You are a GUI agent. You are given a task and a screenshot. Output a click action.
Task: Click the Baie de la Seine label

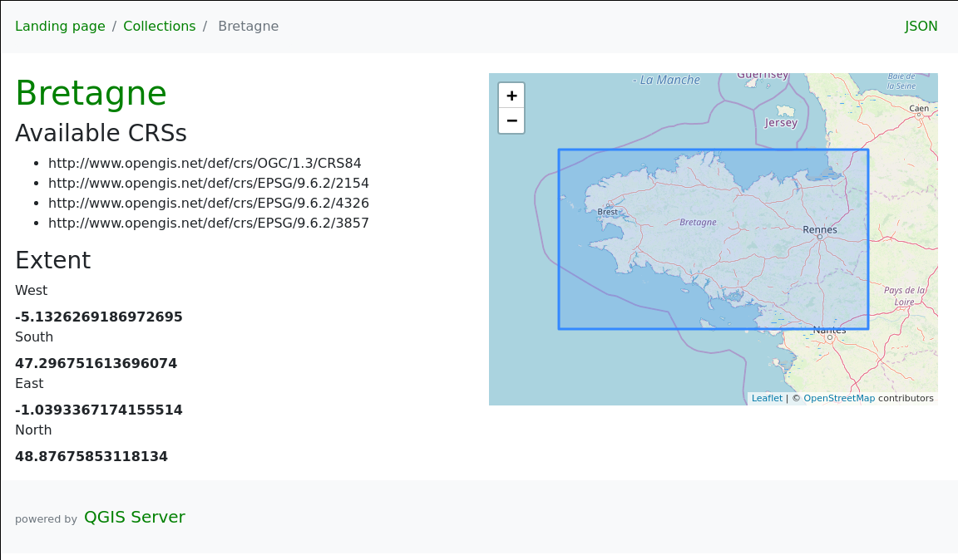[901, 81]
